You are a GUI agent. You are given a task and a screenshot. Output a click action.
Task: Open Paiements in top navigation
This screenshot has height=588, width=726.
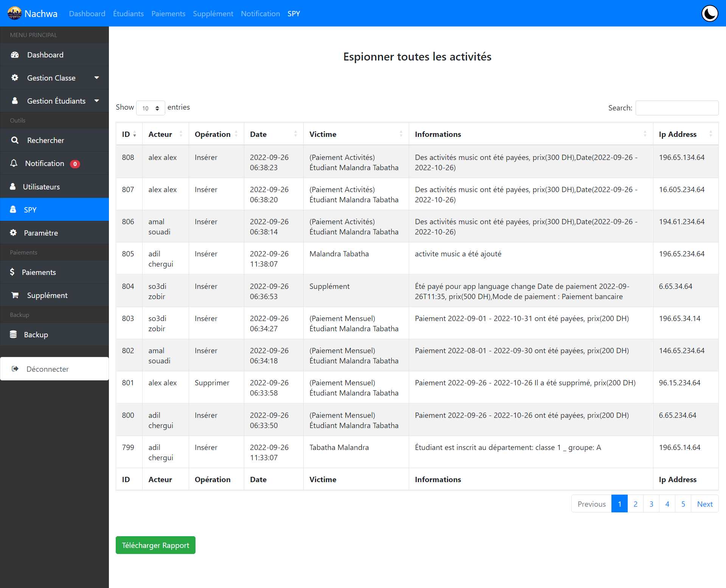(x=168, y=14)
